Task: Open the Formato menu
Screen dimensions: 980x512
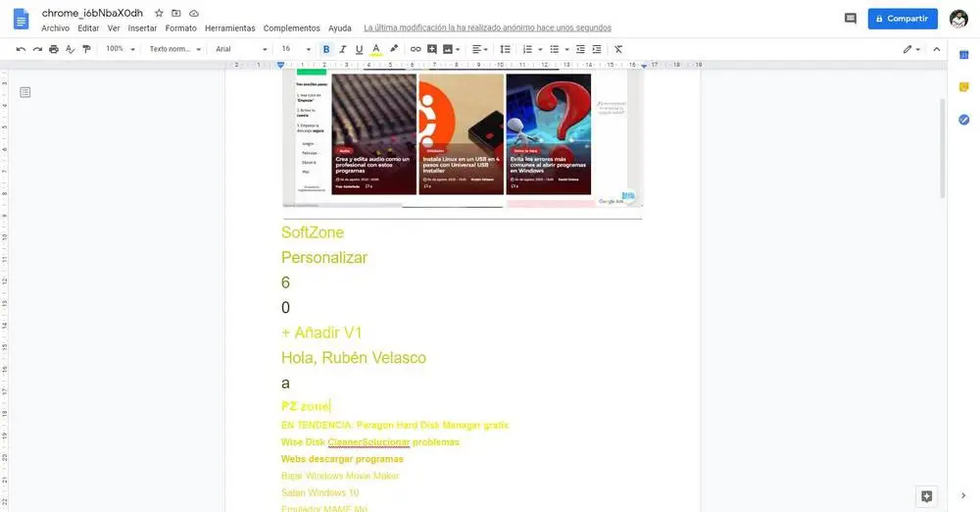Action: (180, 28)
